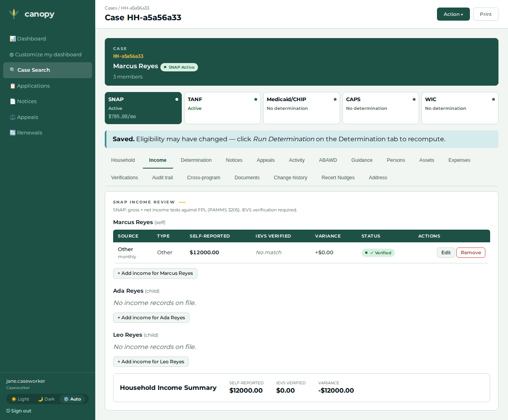This screenshot has width=508, height=420.
Task: Open the Persons tab
Action: click(x=396, y=160)
